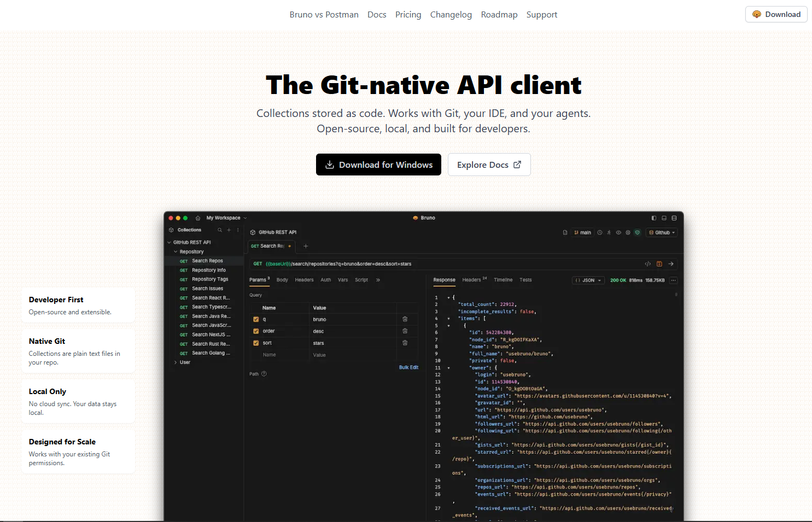812x522 pixels.
Task: Create new request with plus icon in sidebar
Action: (x=229, y=230)
